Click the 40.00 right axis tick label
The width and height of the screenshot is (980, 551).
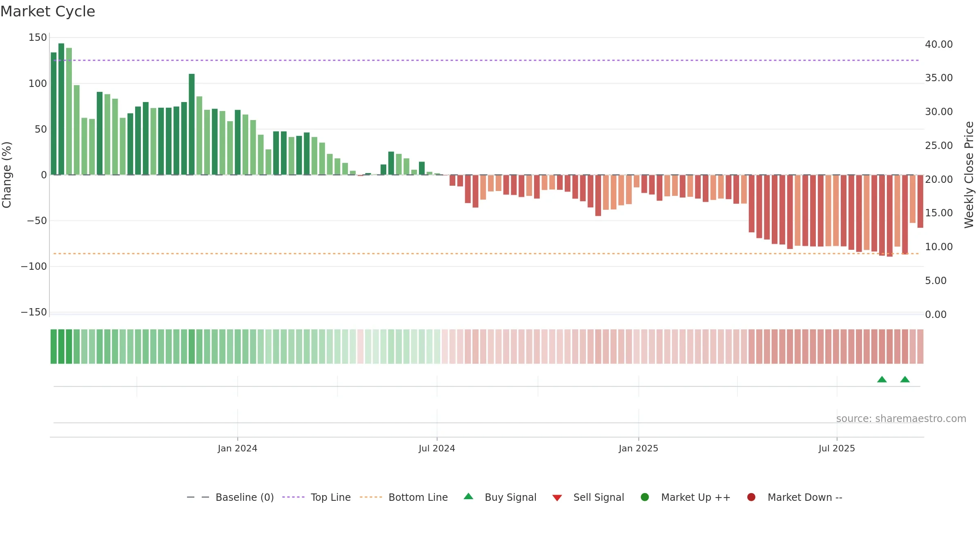point(939,44)
